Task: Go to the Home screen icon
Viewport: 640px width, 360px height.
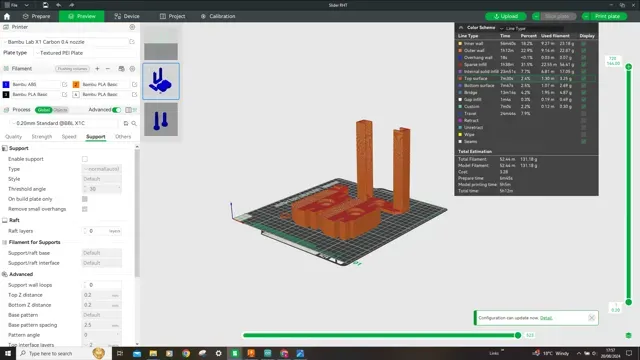Action: (7, 16)
